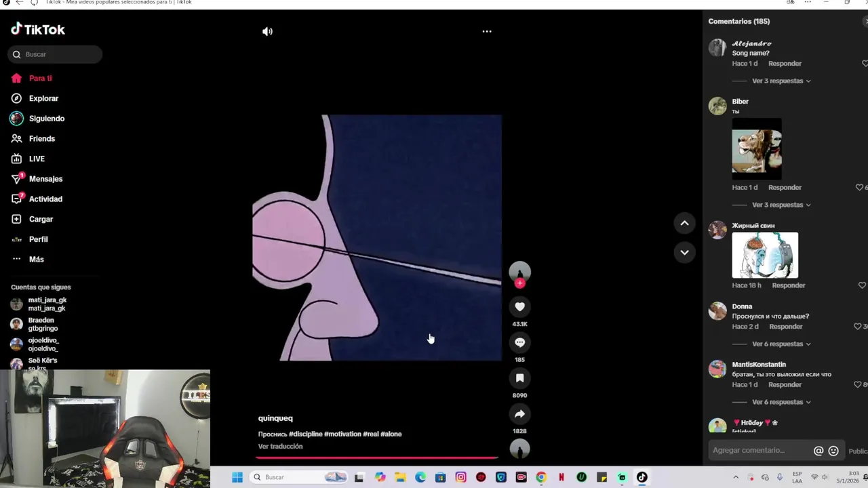Screen dimensions: 868x488
Task: Open the three-dot video options menu
Action: pos(487,31)
